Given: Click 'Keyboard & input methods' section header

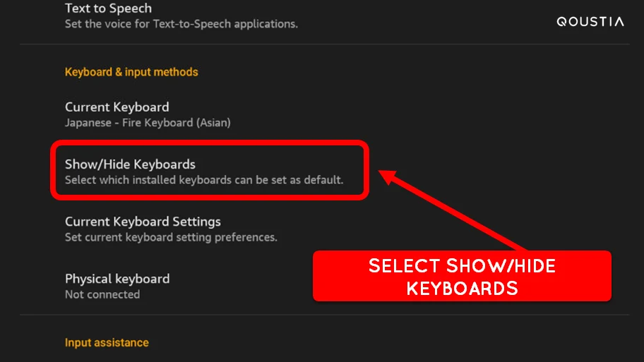Looking at the screenshot, I should (131, 72).
